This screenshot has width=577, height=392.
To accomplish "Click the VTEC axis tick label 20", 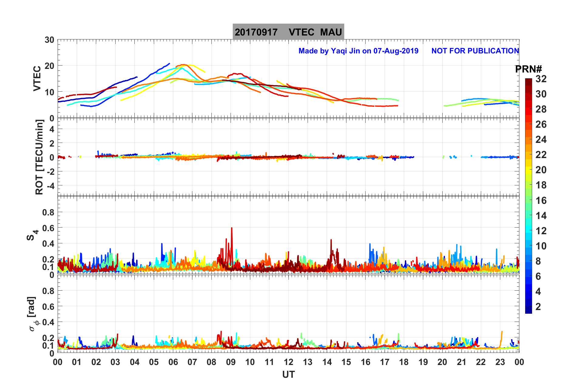I will pos(49,66).
